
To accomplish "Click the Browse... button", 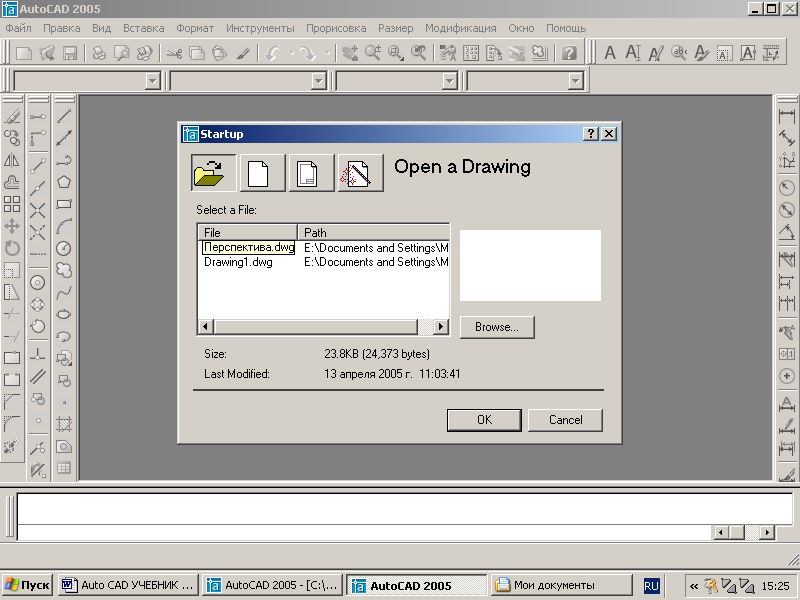I will pos(497,327).
